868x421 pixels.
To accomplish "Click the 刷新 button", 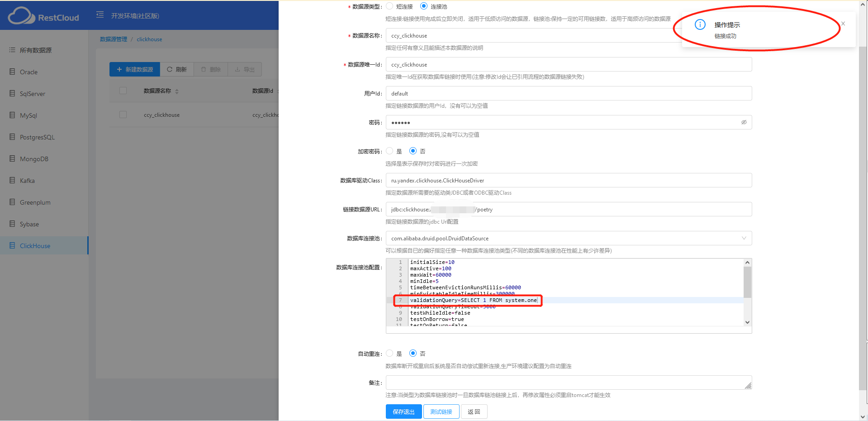I will pos(177,69).
